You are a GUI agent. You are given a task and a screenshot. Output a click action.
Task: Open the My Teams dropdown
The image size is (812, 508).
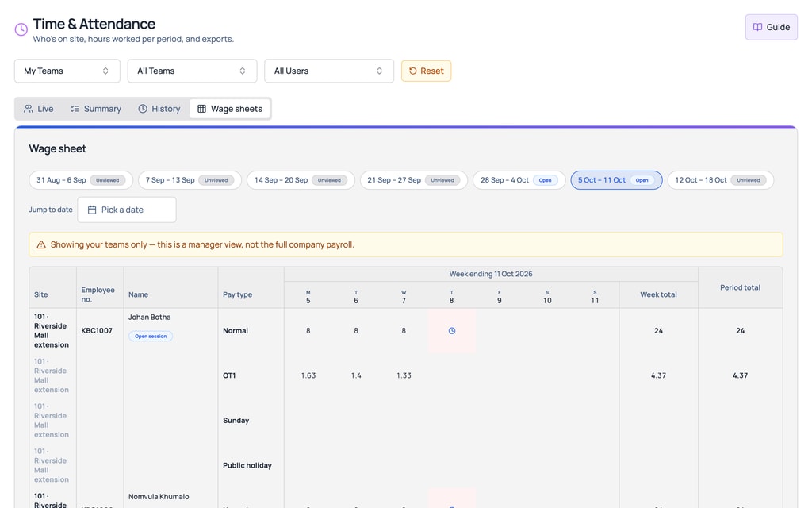point(67,71)
